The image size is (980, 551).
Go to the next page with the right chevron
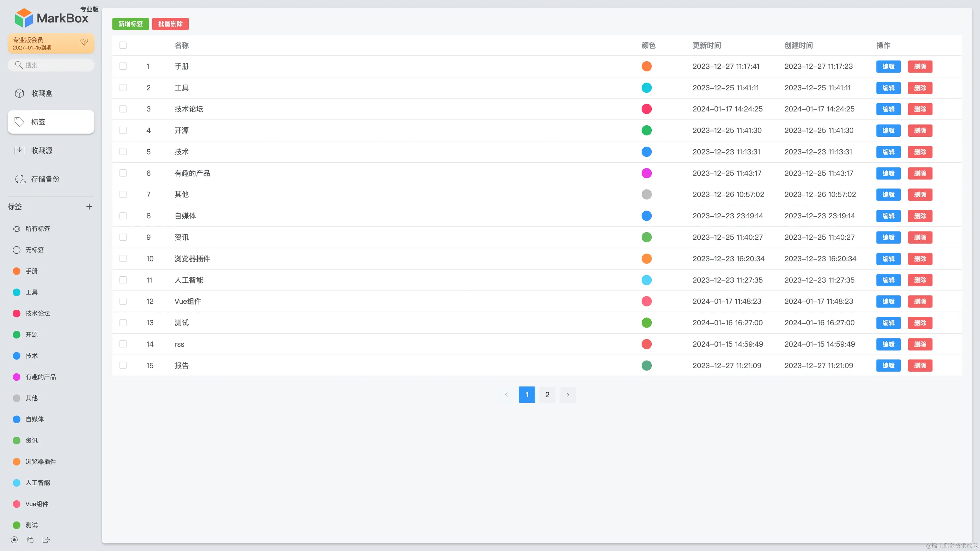(x=567, y=394)
